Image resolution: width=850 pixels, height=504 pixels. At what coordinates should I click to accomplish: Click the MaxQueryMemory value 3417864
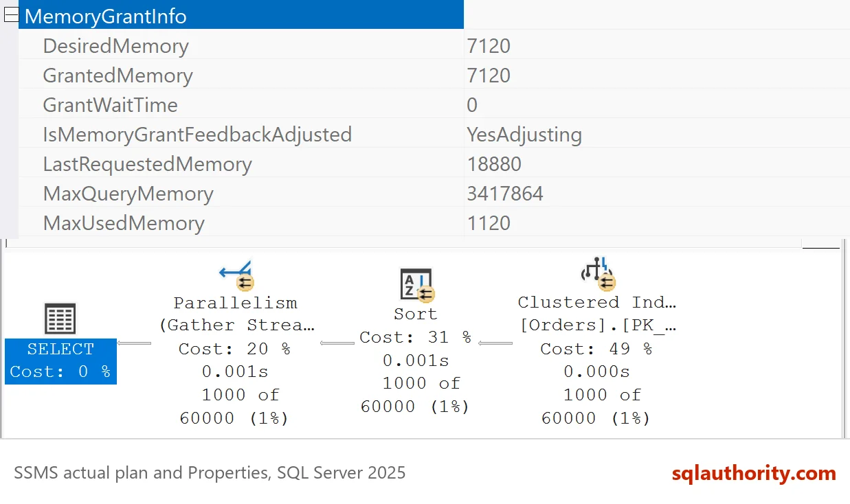505,194
